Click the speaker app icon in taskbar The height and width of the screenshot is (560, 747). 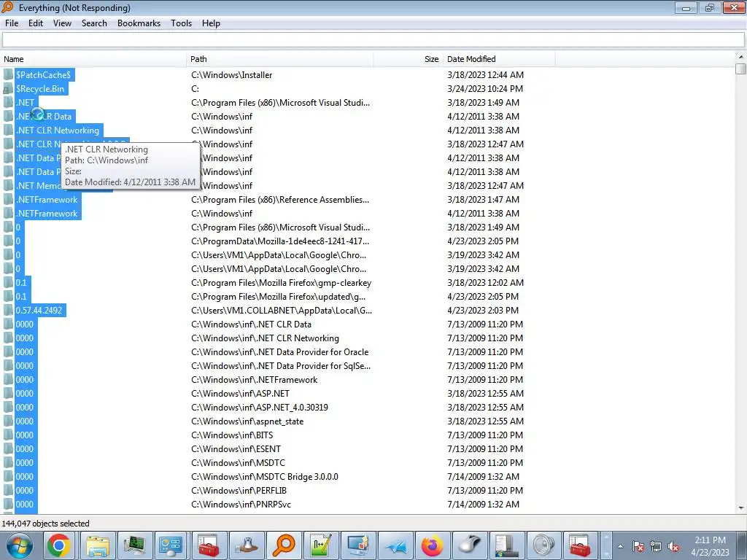543,545
